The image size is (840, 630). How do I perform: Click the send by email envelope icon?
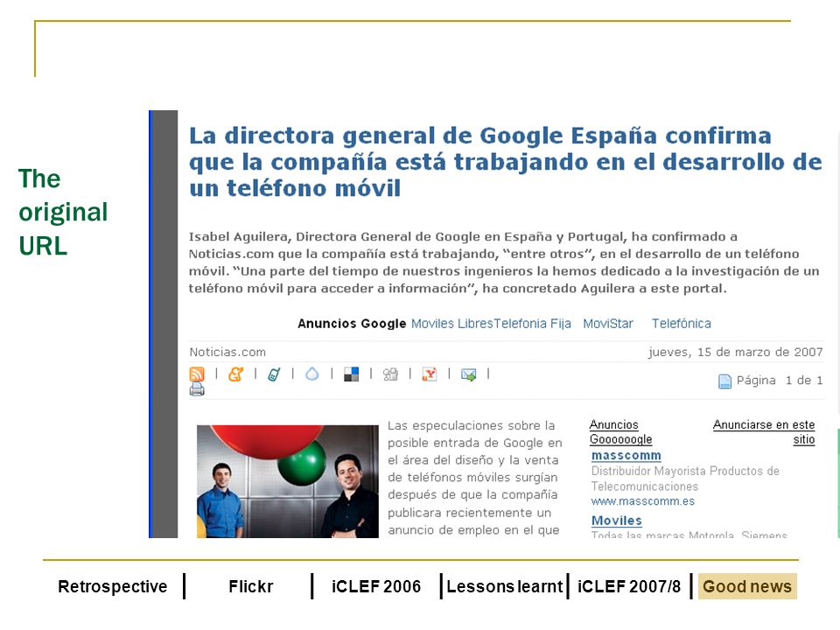(469, 374)
